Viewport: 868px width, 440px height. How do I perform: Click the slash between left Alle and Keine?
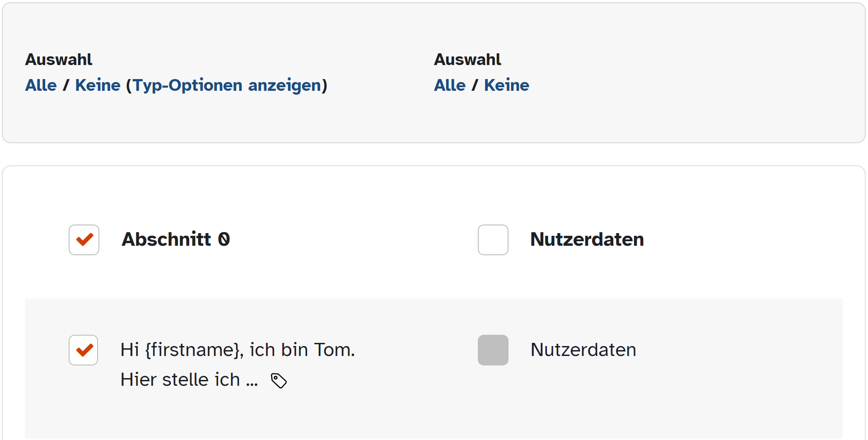coord(66,85)
